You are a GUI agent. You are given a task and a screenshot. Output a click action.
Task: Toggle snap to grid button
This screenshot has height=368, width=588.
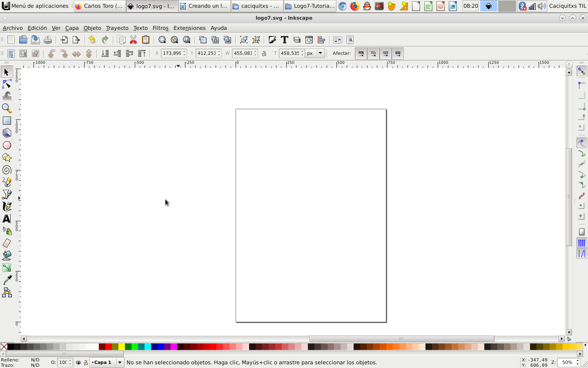click(x=581, y=243)
